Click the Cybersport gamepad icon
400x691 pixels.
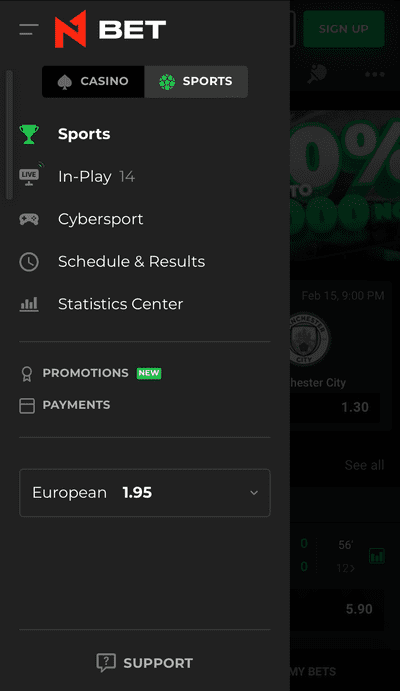click(29, 219)
